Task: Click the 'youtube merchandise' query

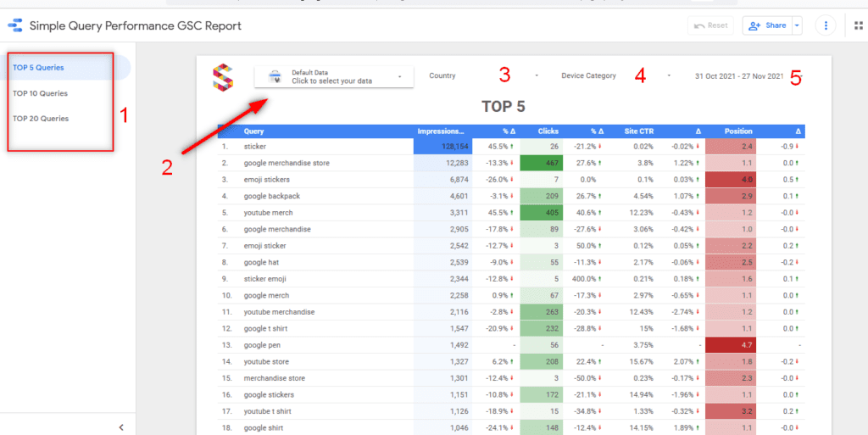Action: tap(279, 312)
